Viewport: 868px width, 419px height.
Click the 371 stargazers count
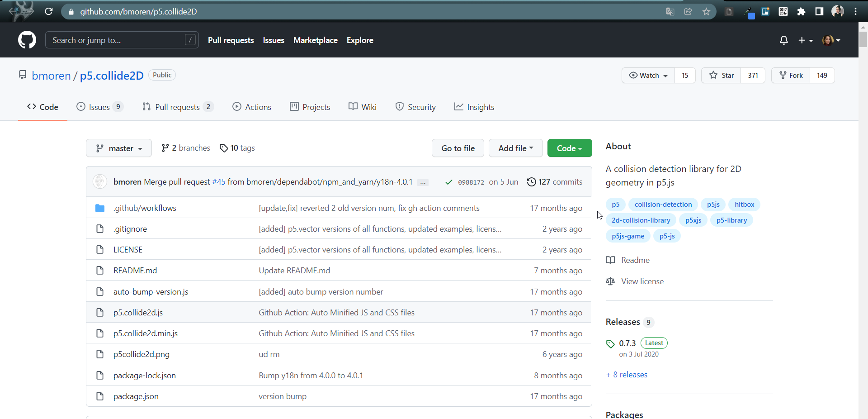753,76
